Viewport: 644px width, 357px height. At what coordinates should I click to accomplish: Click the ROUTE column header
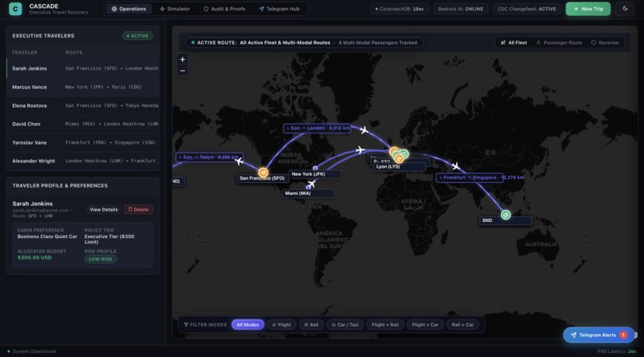coord(74,53)
